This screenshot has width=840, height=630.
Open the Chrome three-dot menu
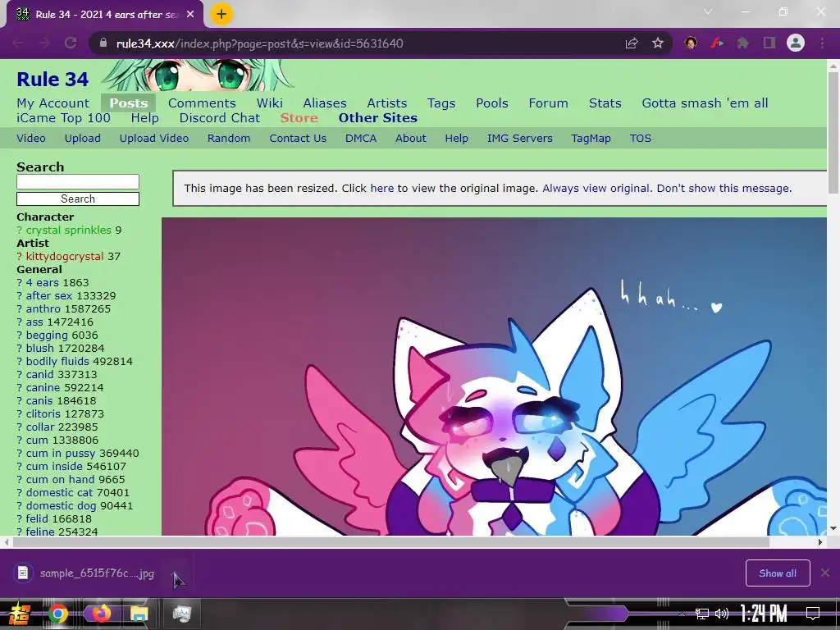click(822, 43)
